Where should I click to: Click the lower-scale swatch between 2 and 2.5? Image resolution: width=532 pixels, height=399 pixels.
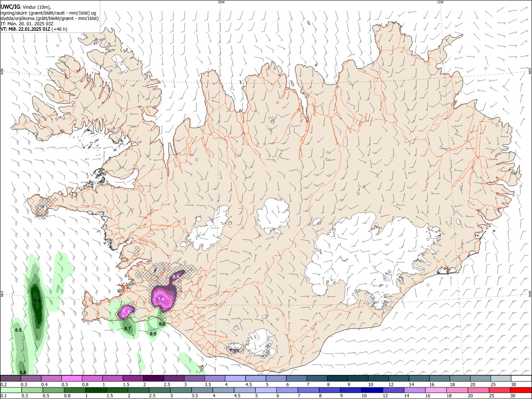138,390
